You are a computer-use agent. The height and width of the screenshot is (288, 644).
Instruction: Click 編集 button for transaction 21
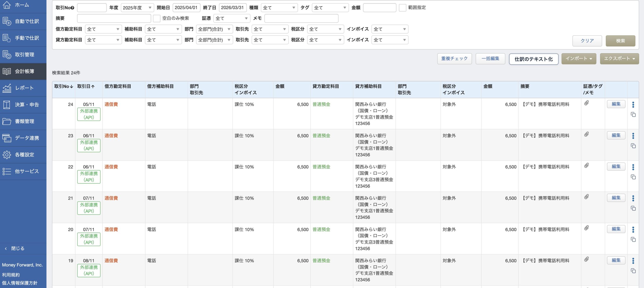(x=616, y=198)
